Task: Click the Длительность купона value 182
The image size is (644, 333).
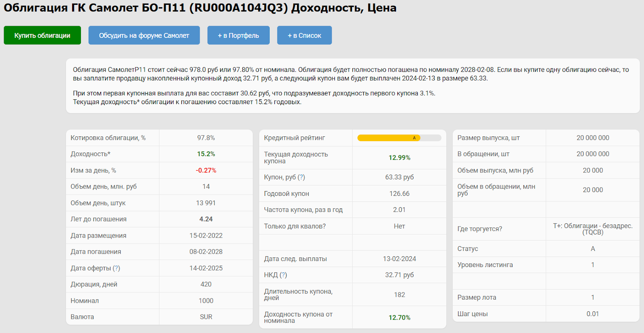Action: tap(400, 295)
